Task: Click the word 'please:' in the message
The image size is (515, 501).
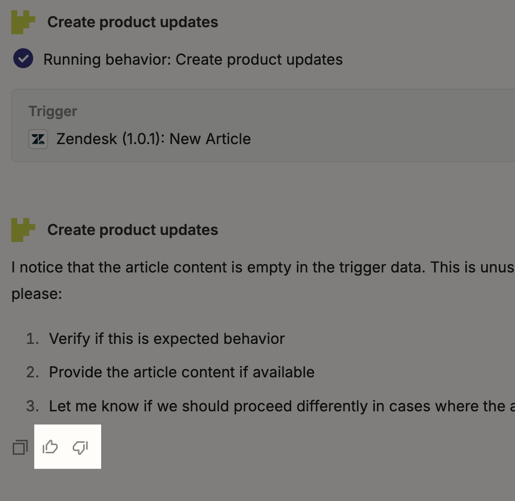Action: coord(37,294)
